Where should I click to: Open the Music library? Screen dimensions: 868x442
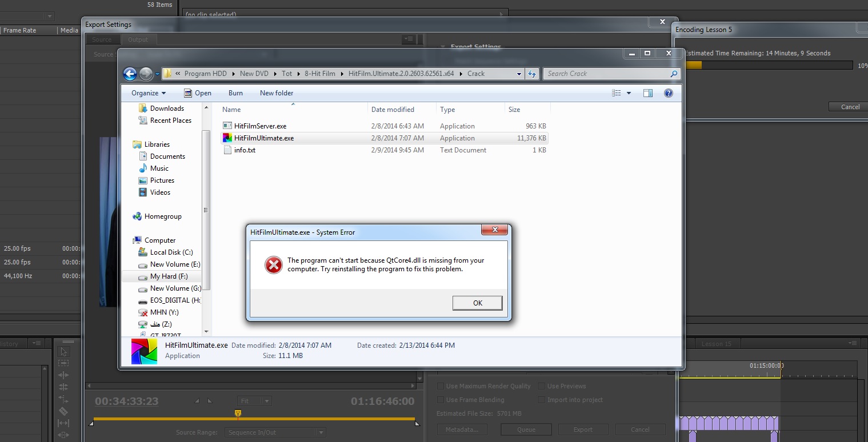pyautogui.click(x=159, y=168)
